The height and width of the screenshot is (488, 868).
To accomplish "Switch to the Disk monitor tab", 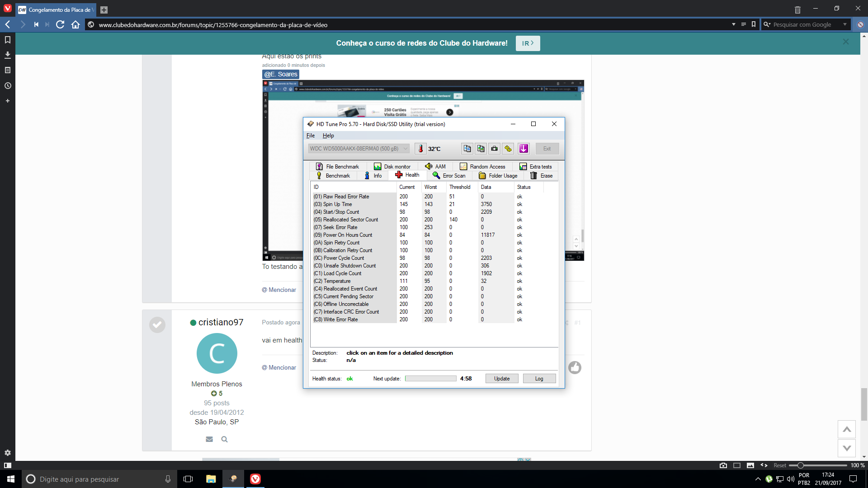I will (392, 167).
